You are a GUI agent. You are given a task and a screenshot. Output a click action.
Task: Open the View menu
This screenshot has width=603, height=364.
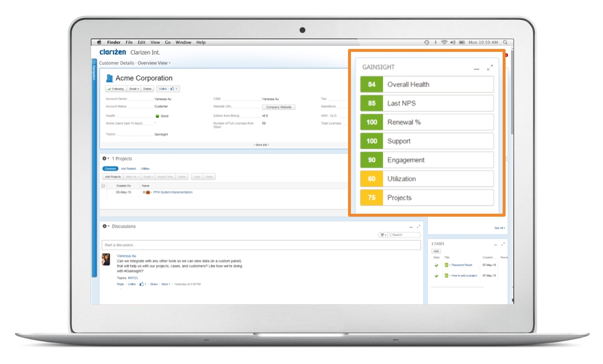155,43
